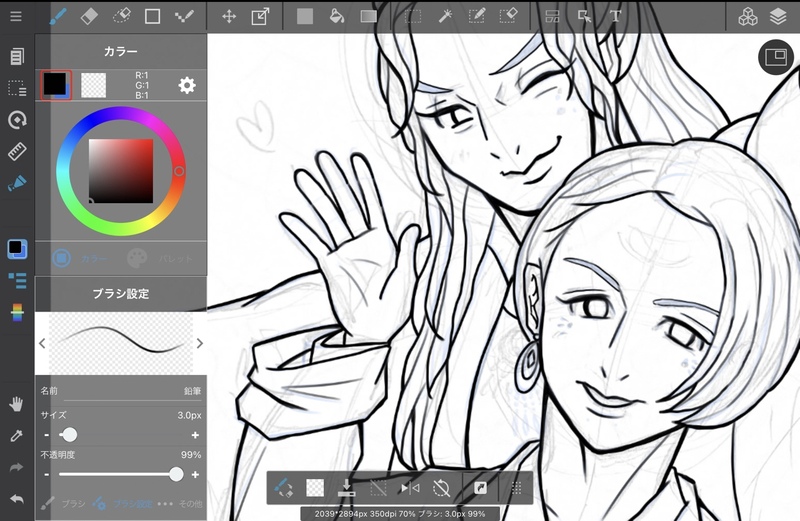The width and height of the screenshot is (800, 521).
Task: Select the black foreground color swatch
Action: 55,84
